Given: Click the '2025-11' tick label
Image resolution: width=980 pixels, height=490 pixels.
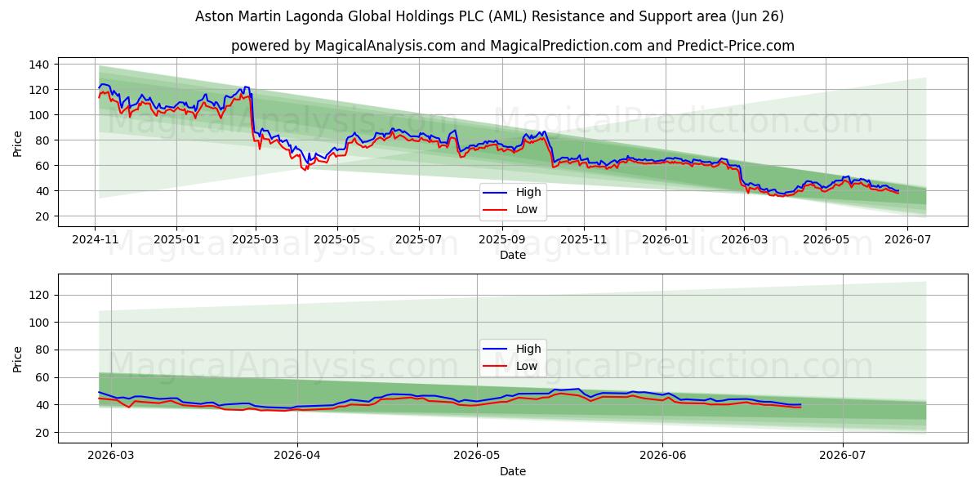Looking at the screenshot, I should 583,240.
